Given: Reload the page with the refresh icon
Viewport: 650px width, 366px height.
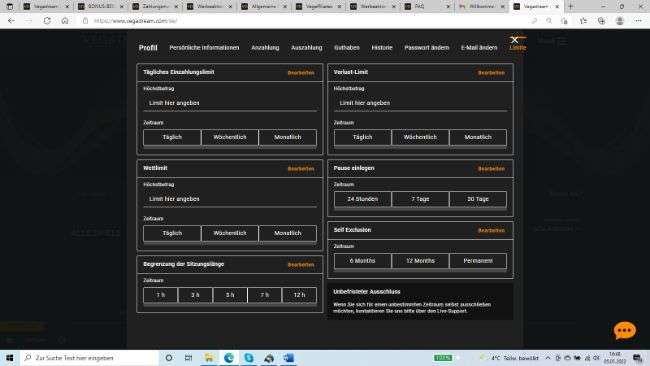Looking at the screenshot, I should (x=47, y=21).
